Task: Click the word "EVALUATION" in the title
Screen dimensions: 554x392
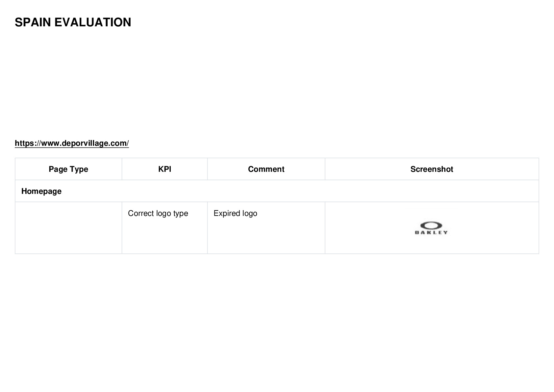Action: [93, 22]
